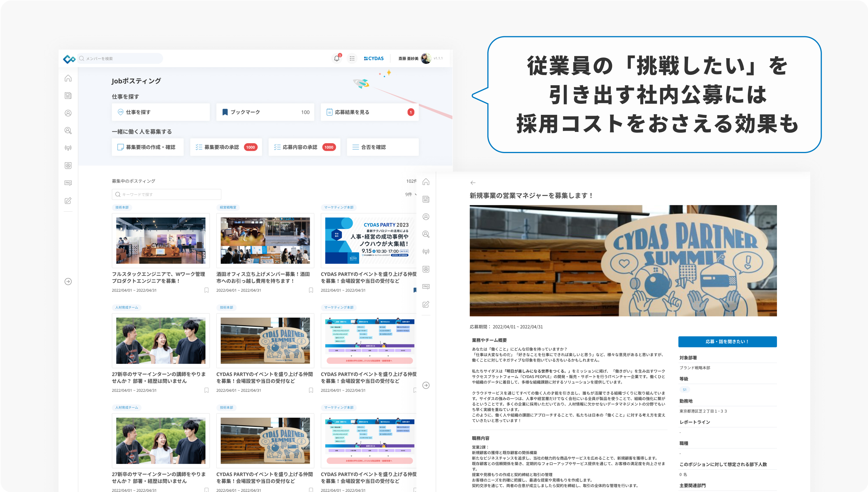
Task: Click the CYDAS brand link in top bar
Action: point(374,59)
